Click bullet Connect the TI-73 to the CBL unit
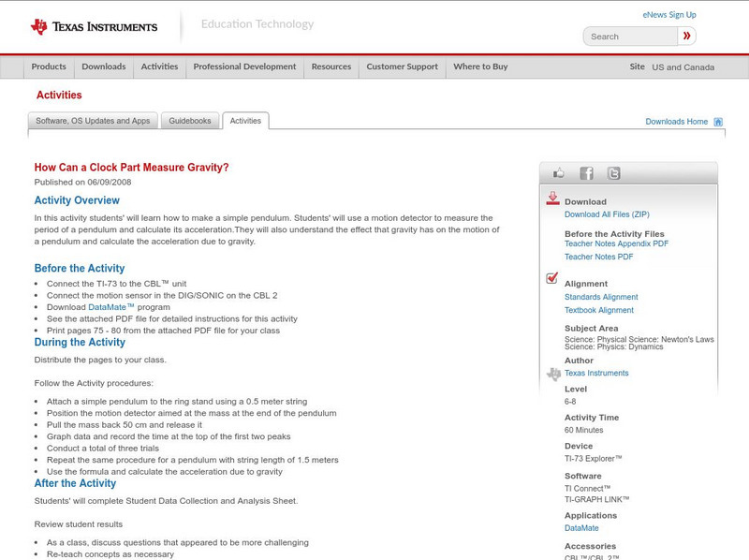Screen dimensions: 749x560 [116, 284]
